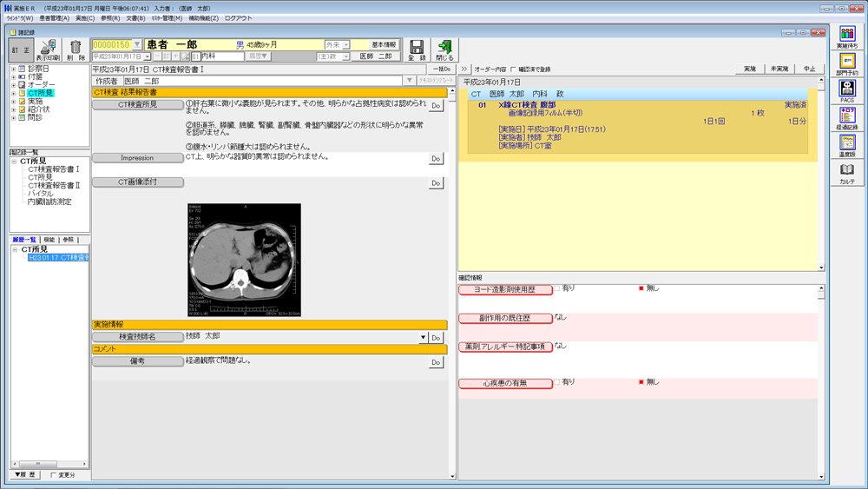Click the 実施 checkmark icon in tree
The height and width of the screenshot is (489, 868).
tap(22, 102)
